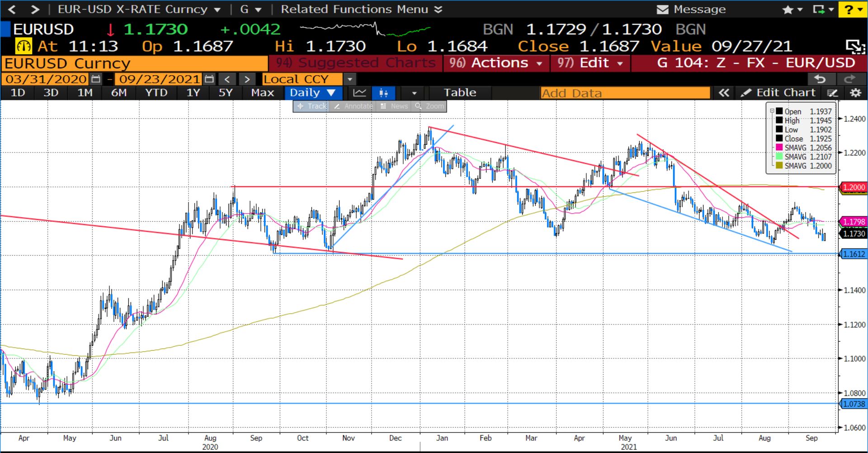Open Suggested Charts
The width and height of the screenshot is (868, 453).
point(356,63)
